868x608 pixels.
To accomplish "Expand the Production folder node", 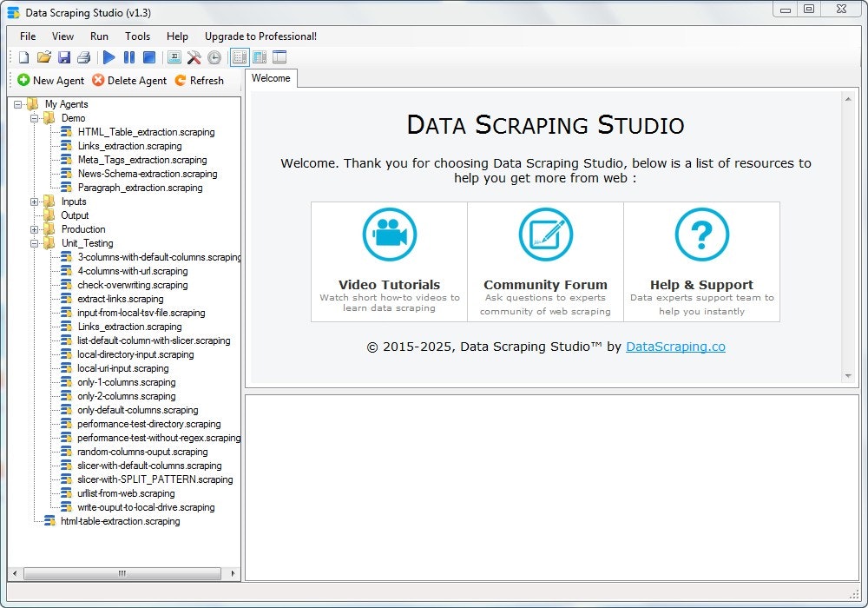I will coord(35,229).
